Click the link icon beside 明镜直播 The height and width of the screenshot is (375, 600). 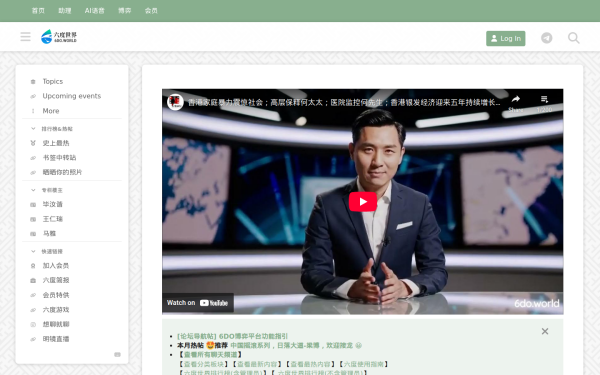[33, 339]
